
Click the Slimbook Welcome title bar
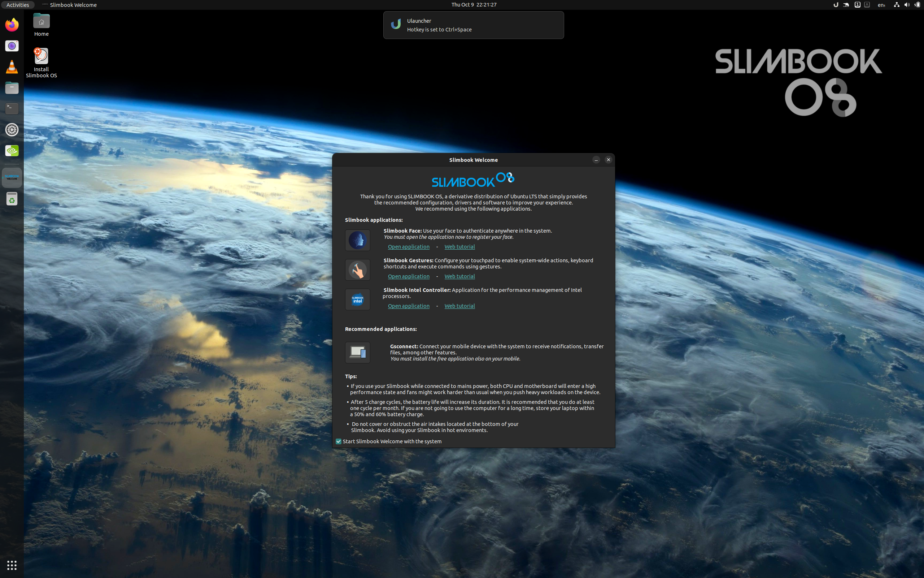click(x=474, y=160)
